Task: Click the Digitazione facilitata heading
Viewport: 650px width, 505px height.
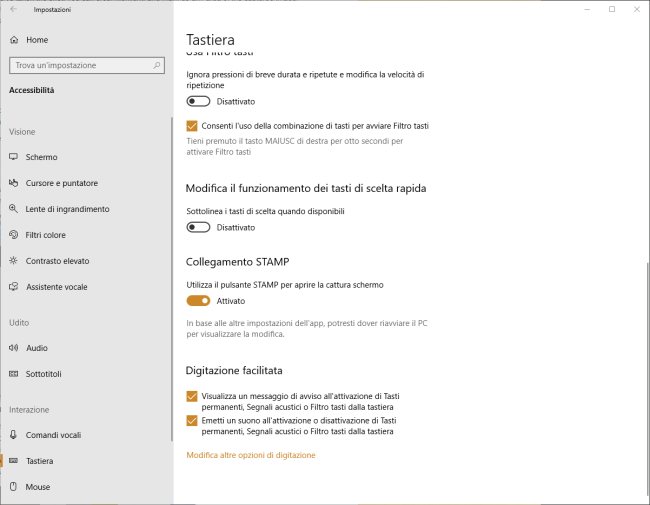Action: [x=234, y=370]
